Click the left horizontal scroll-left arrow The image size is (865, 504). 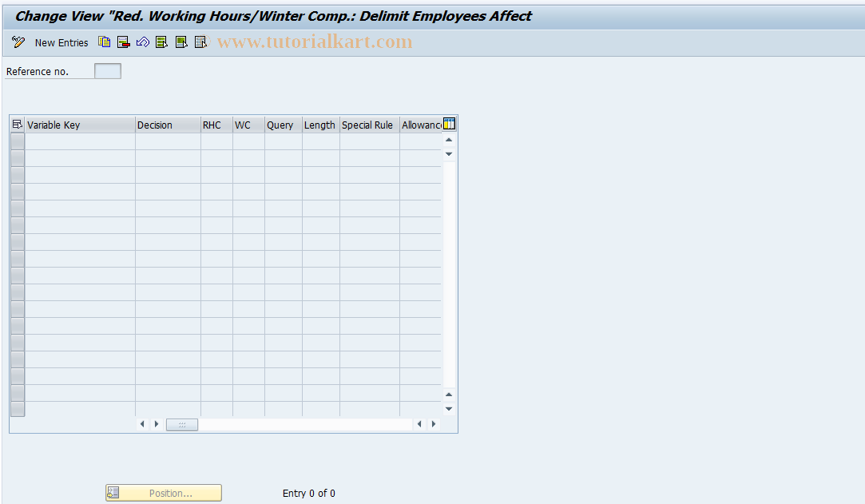pyautogui.click(x=142, y=424)
